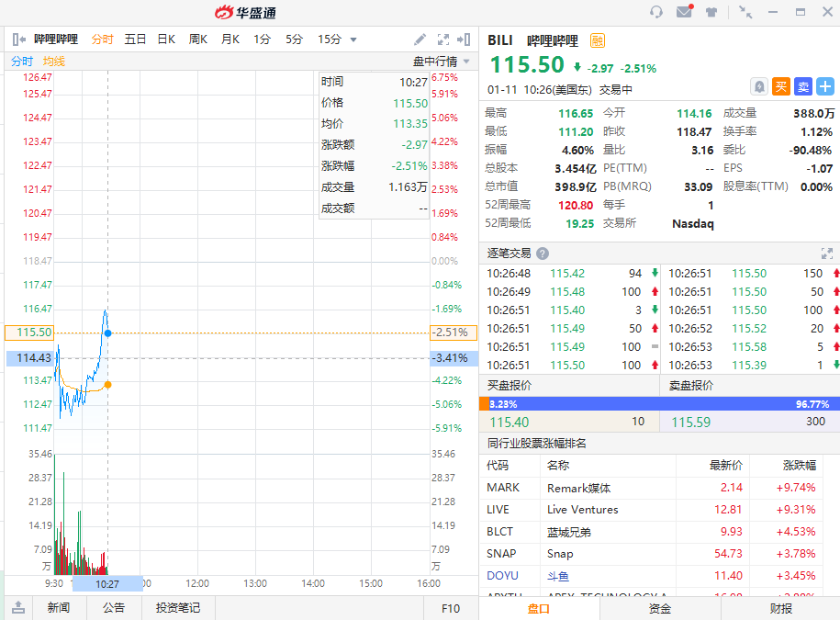This screenshot has height=620, width=840.
Task: Add BILI to watchlist with plus icon
Action: click(x=825, y=86)
